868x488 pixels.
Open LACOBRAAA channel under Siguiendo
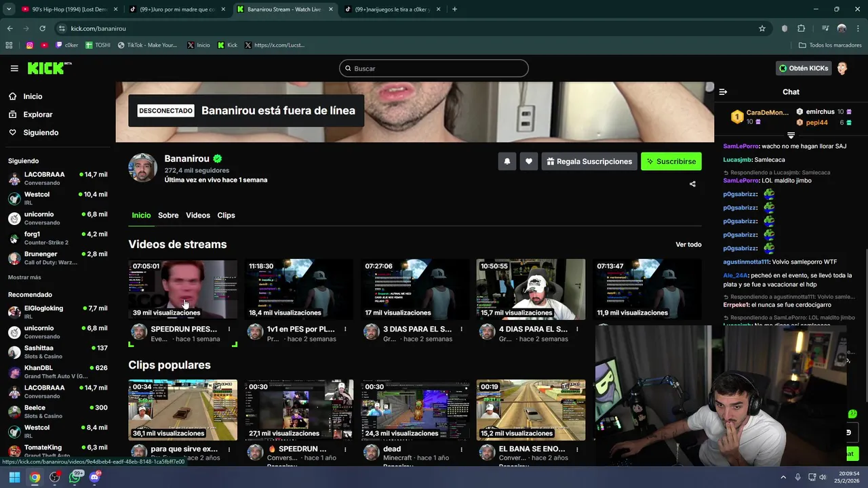click(58, 178)
